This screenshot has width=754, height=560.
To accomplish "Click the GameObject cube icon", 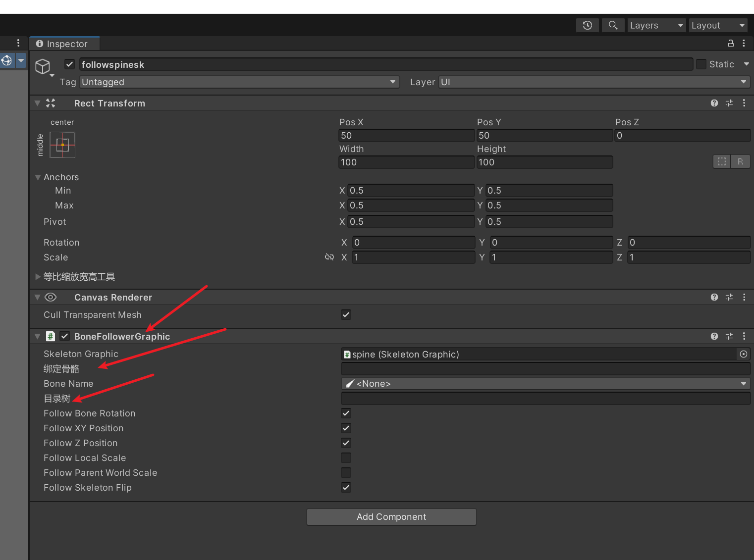I will (43, 66).
